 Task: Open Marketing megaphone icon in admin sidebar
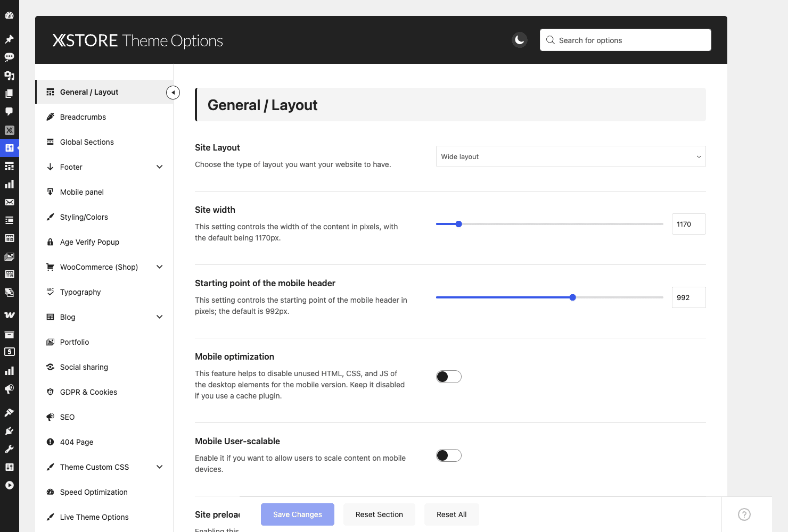coord(9,389)
